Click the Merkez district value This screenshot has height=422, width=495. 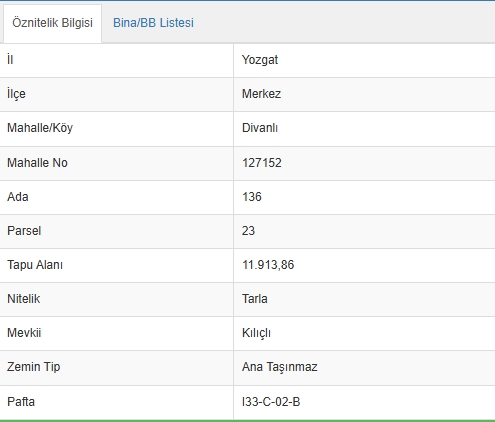click(x=261, y=94)
